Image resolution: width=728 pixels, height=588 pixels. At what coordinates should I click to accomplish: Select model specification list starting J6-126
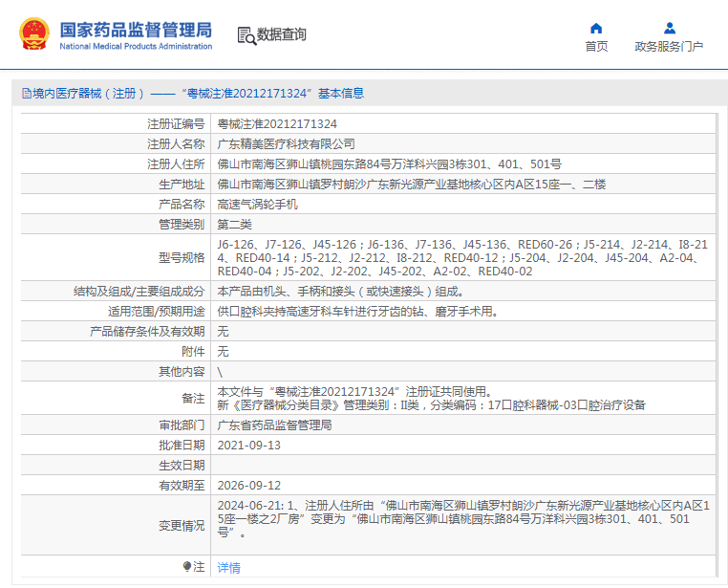(x=462, y=258)
